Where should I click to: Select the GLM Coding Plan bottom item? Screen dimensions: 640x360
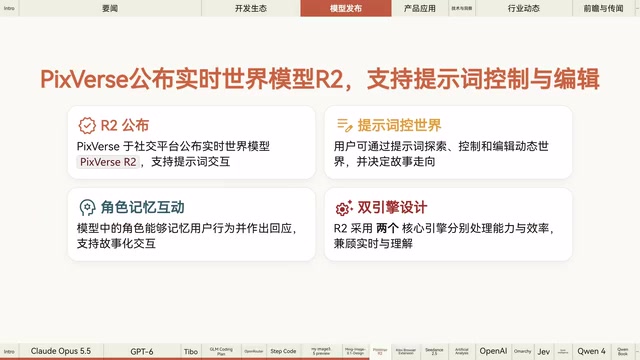pyautogui.click(x=221, y=351)
